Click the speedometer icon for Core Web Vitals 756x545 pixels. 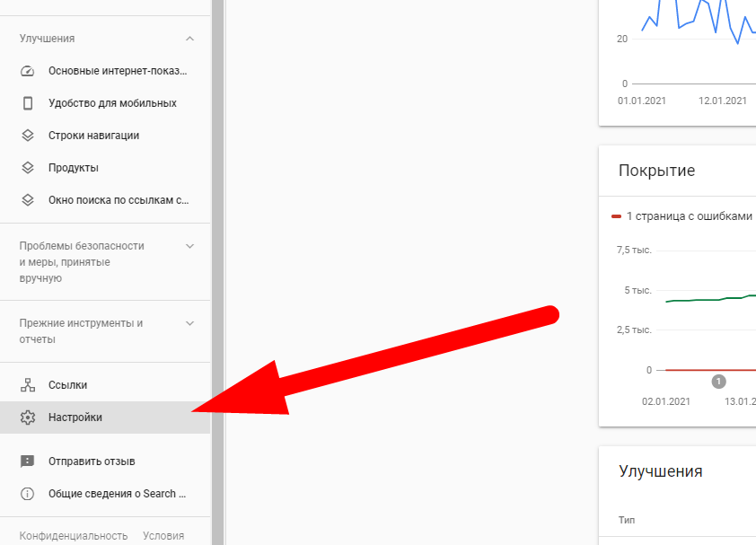[28, 72]
